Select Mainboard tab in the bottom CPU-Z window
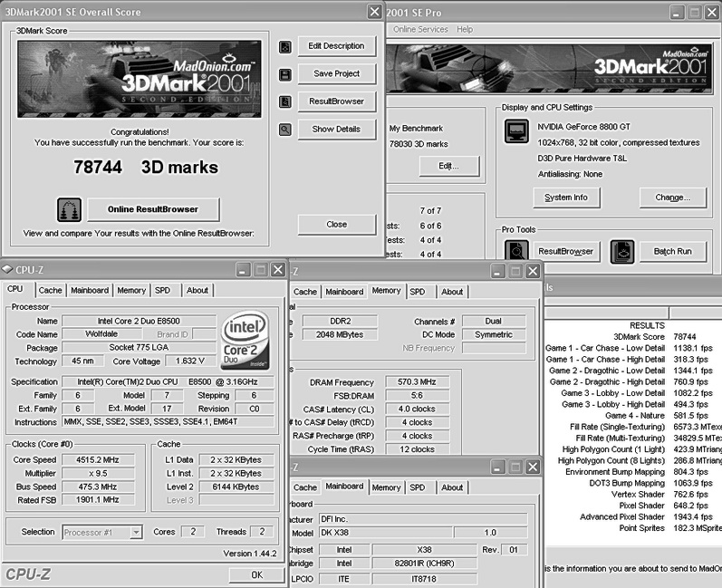The width and height of the screenshot is (722, 588). point(344,487)
